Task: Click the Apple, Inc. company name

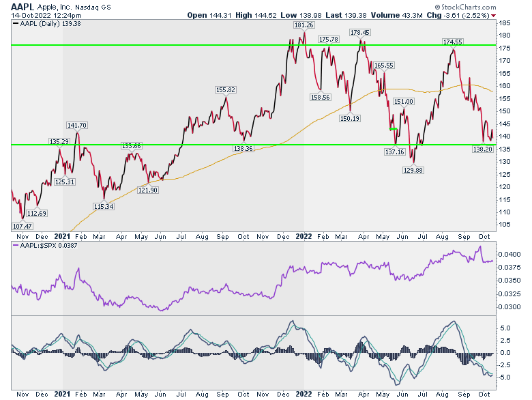Action: click(x=55, y=7)
